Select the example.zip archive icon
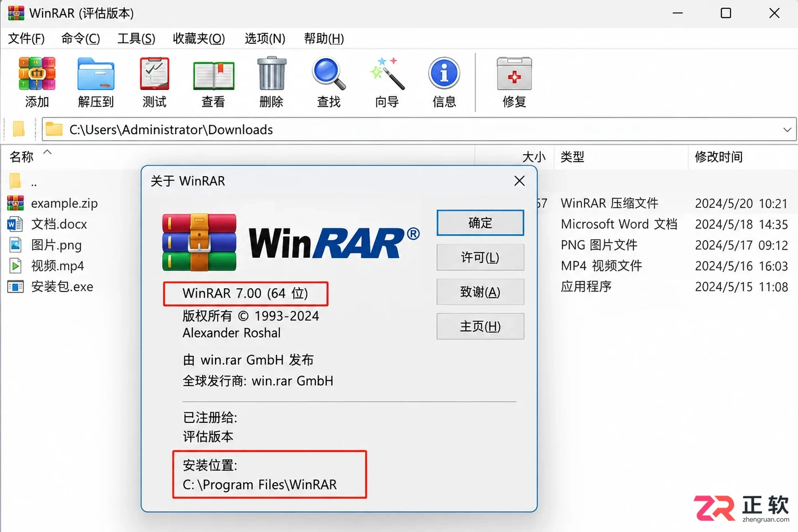 pos(16,203)
